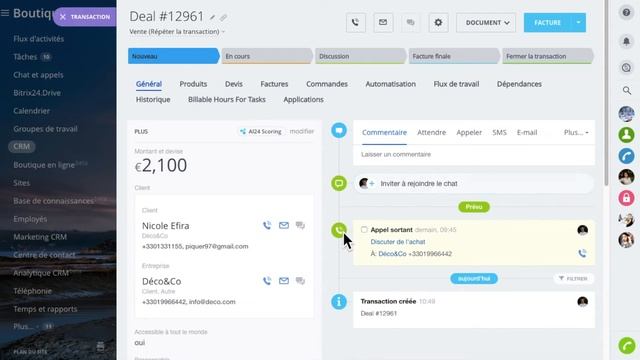Screen dimensions: 640x360
Task: Copy deal link icon next to title
Action: coord(223,17)
